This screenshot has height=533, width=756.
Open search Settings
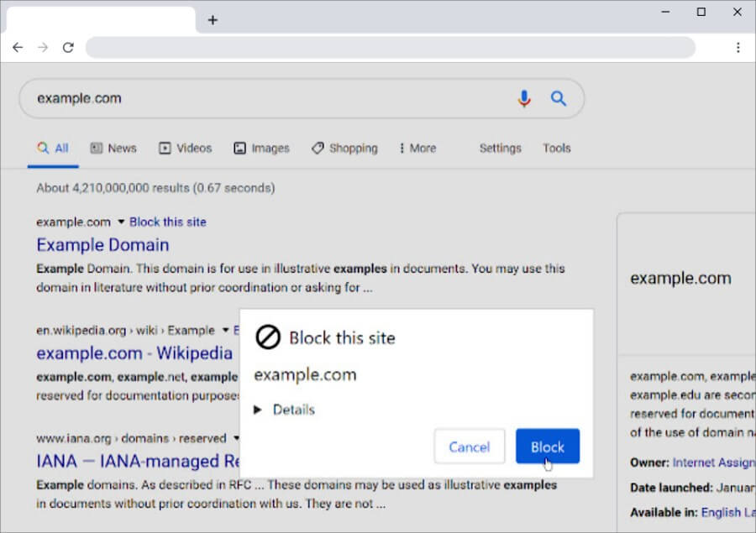click(500, 149)
